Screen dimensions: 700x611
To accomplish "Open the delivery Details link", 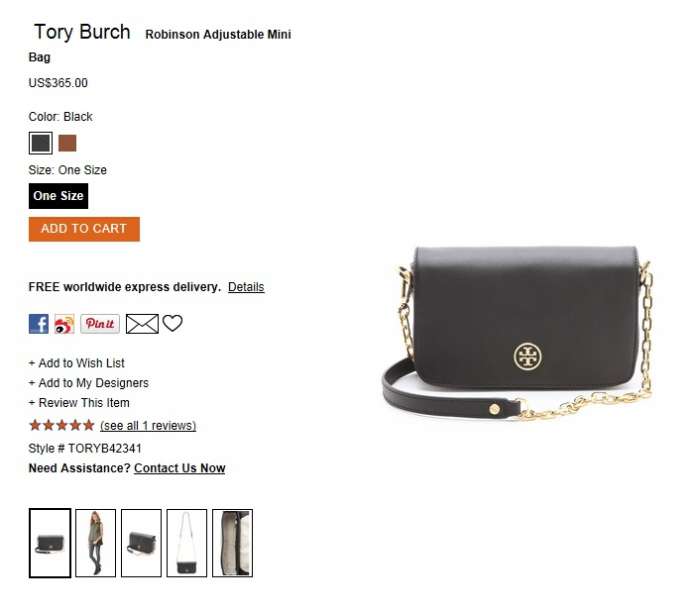I will [x=246, y=287].
